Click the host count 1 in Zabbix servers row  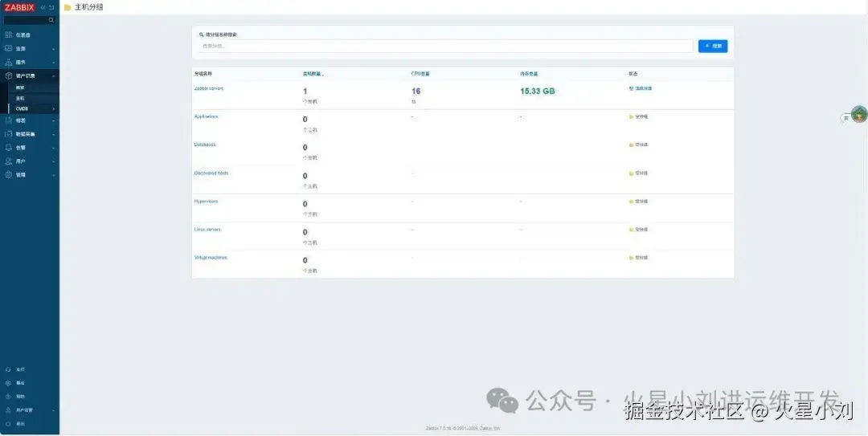coord(305,92)
